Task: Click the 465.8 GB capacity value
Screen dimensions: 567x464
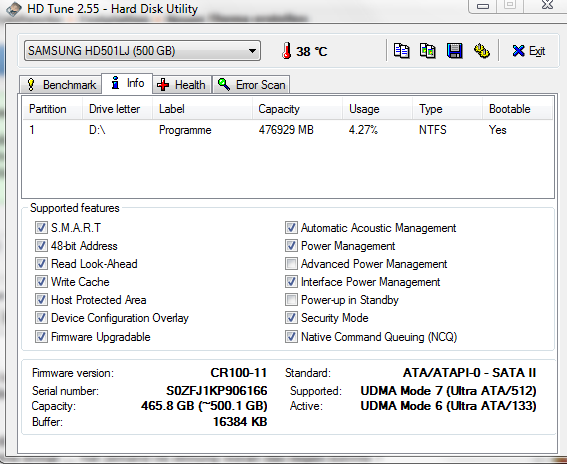Action: [204, 406]
